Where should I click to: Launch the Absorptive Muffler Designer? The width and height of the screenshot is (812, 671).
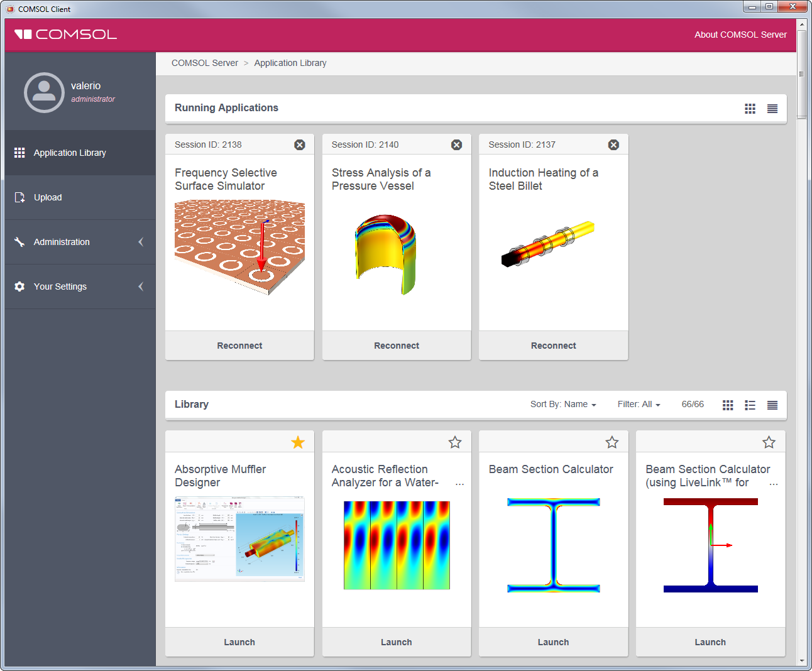(239, 641)
